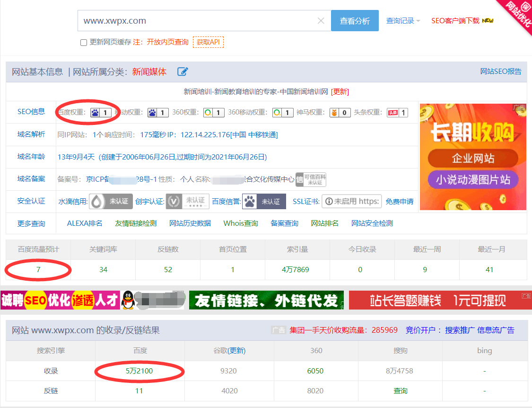This screenshot has width=532, height=408.
Task: Click Baidu 收录 value 5万2100
Action: 139,371
